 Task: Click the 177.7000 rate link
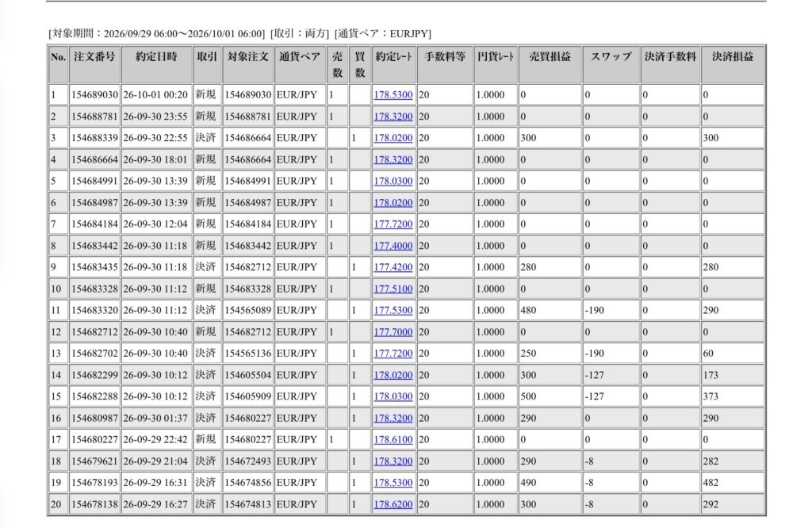click(x=393, y=332)
